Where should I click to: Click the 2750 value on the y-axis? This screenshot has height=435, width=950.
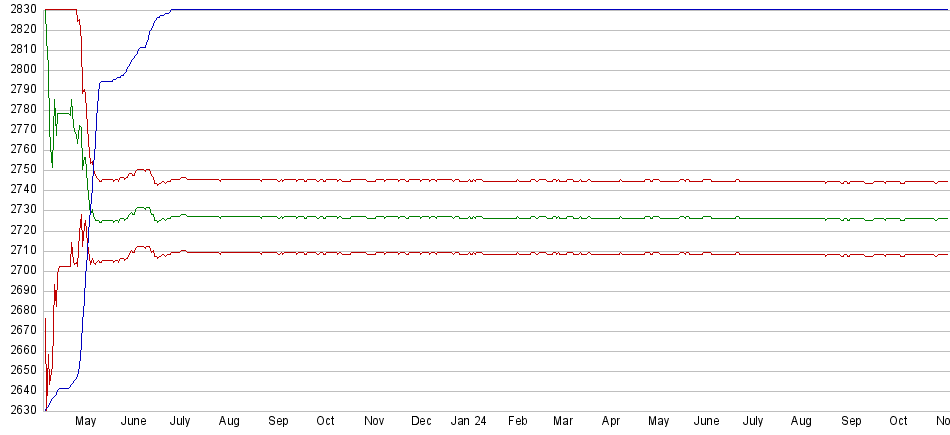point(23,170)
